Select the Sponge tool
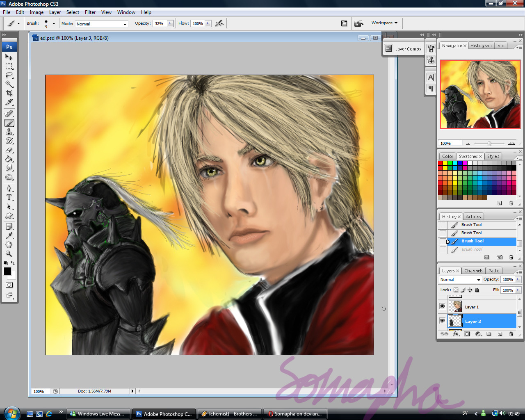 coord(9,177)
